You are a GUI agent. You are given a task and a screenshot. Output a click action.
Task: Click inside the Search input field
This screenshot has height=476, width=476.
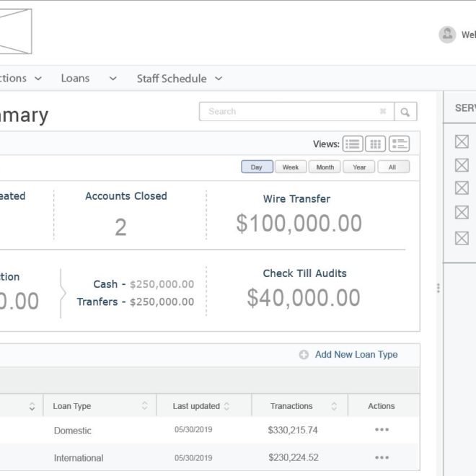(288, 112)
